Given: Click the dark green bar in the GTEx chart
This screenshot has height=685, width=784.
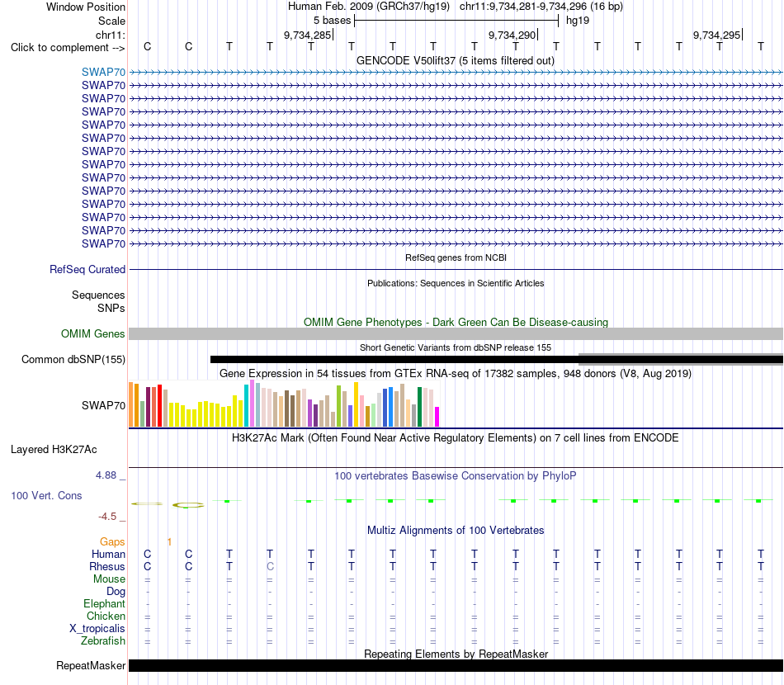Looking at the screenshot, I should pos(419,407).
